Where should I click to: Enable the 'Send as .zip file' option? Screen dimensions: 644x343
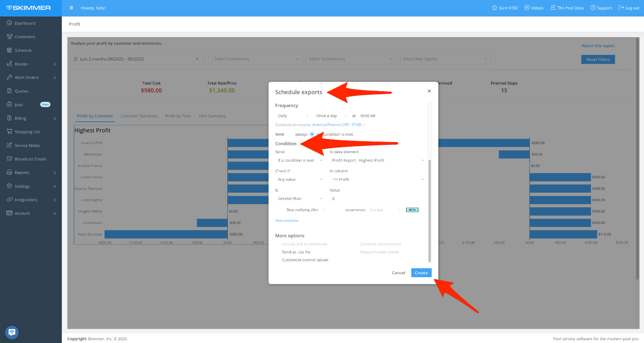296,252
